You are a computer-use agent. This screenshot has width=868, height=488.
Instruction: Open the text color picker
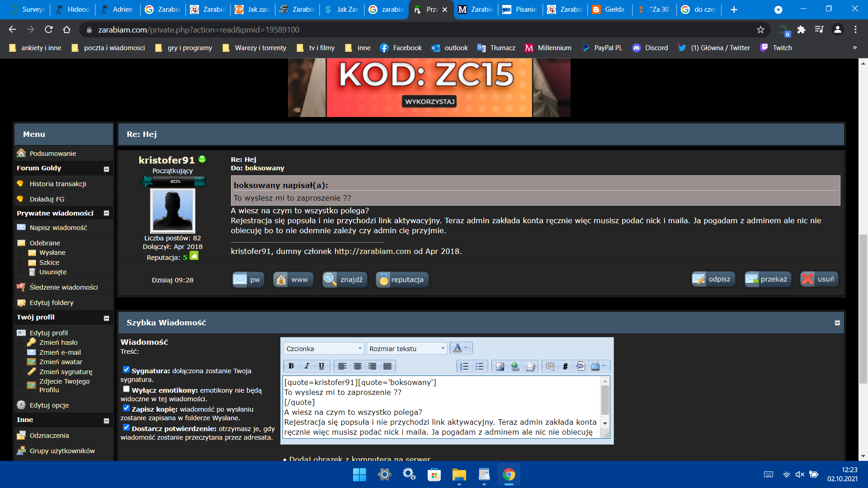pyautogui.click(x=461, y=348)
